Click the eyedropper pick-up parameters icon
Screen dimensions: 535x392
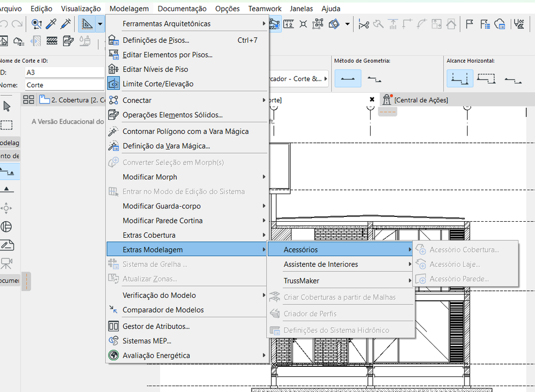(x=51, y=24)
